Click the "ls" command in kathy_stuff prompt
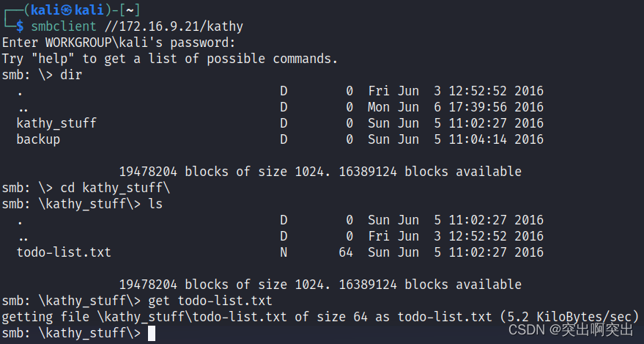The image size is (644, 344). tap(155, 204)
